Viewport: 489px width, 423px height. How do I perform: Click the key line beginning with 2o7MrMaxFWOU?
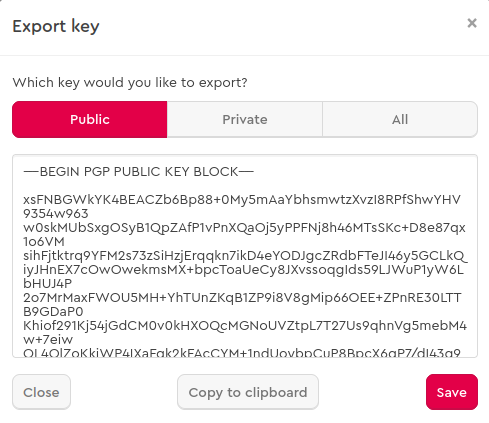pyautogui.click(x=242, y=298)
